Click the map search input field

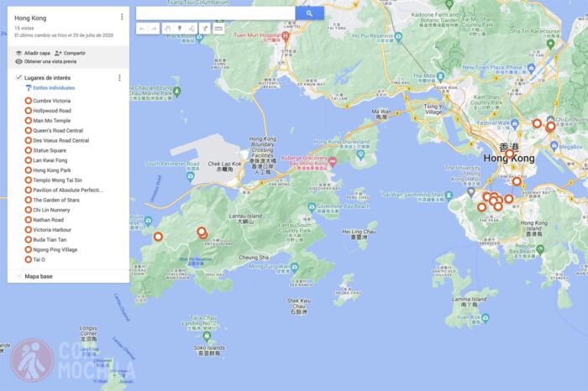pos(216,13)
